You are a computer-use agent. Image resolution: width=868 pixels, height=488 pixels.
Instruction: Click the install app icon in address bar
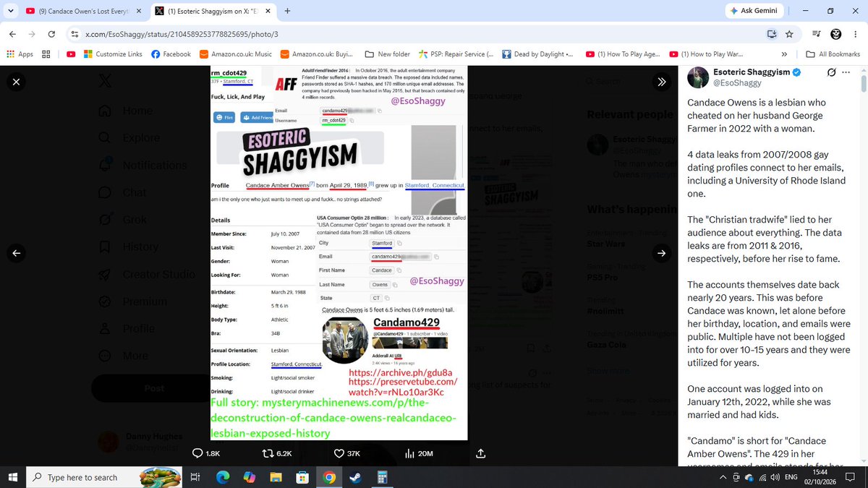point(772,34)
